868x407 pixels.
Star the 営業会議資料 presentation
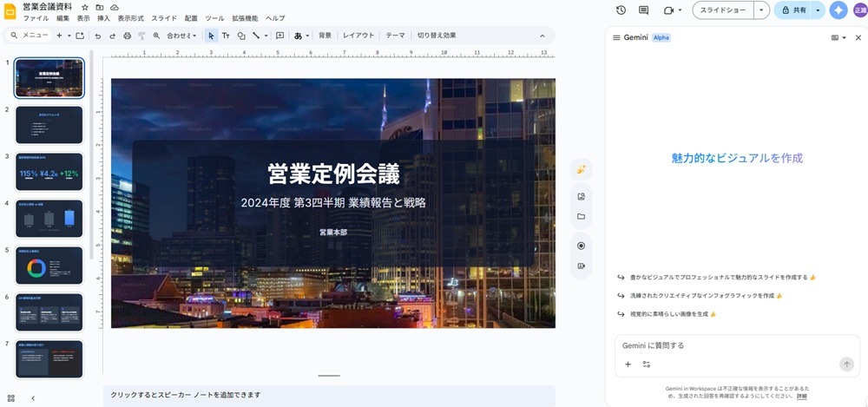[85, 7]
